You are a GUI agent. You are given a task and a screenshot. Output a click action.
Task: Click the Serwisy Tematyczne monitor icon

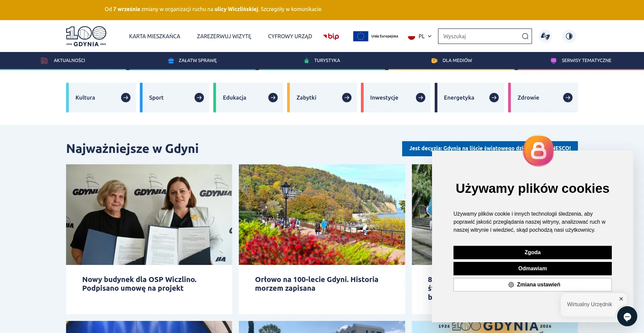554,61
